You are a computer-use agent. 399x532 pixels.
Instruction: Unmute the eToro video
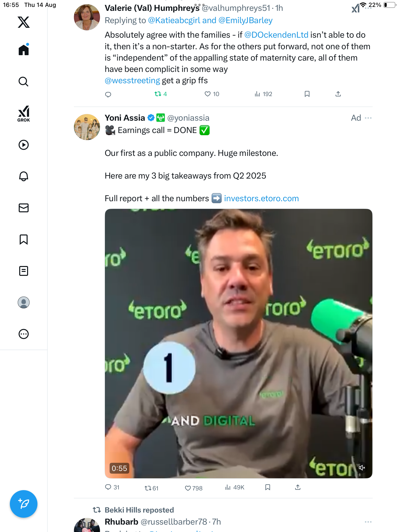pos(362,468)
